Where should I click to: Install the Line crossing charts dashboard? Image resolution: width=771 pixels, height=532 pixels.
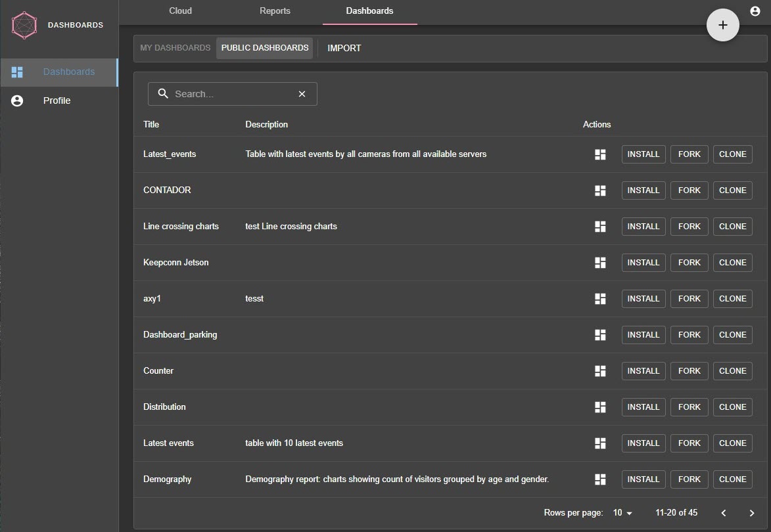(643, 227)
